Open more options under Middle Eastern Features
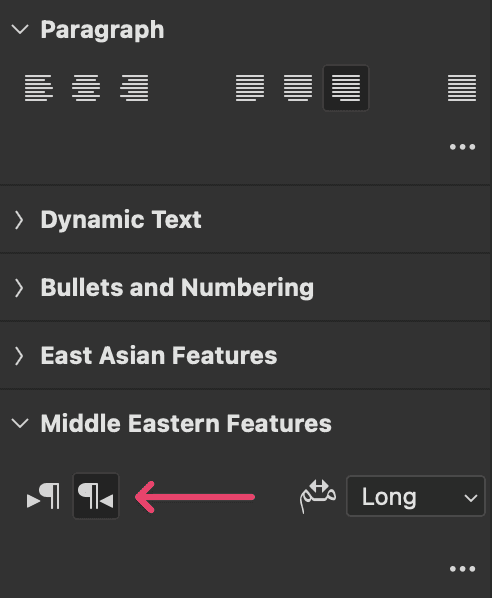The height and width of the screenshot is (598, 492). [462, 569]
